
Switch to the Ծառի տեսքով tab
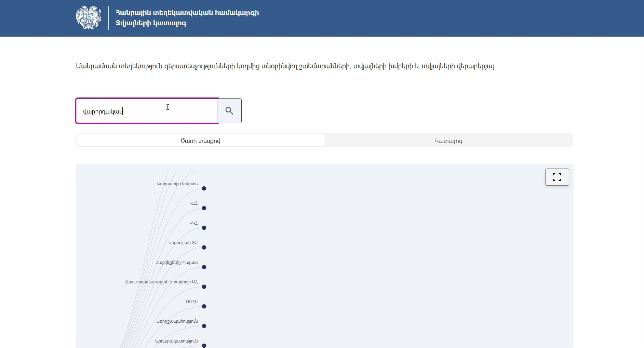201,141
